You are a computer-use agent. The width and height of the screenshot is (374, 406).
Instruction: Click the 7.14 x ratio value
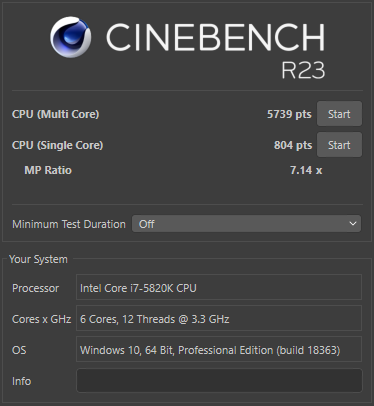coord(306,170)
